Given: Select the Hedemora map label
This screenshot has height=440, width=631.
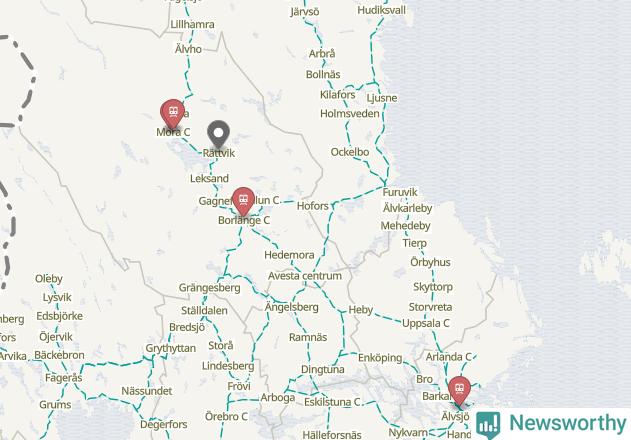Looking at the screenshot, I should tap(289, 255).
